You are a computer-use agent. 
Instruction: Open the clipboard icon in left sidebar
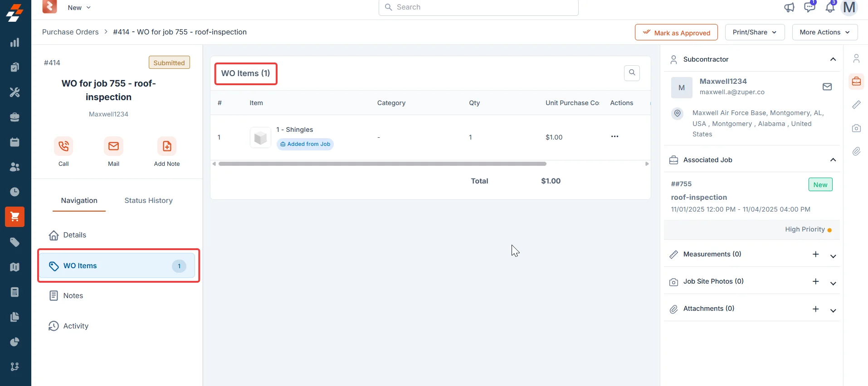15,68
